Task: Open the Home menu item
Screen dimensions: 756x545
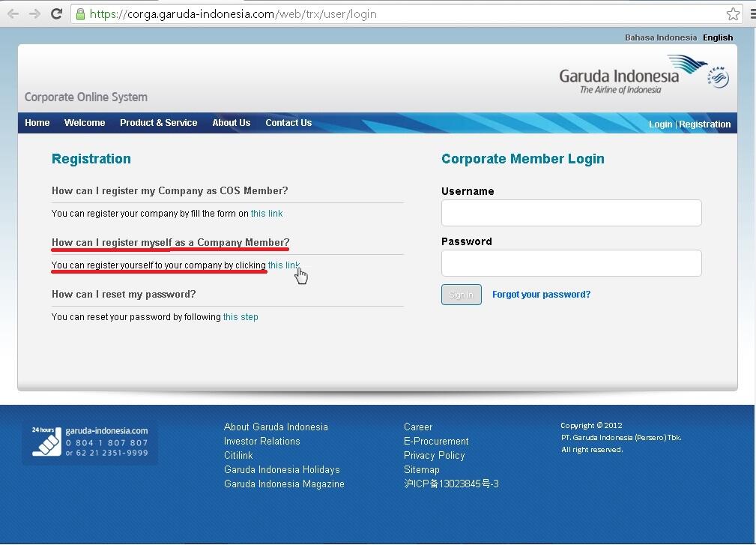Action: [37, 123]
